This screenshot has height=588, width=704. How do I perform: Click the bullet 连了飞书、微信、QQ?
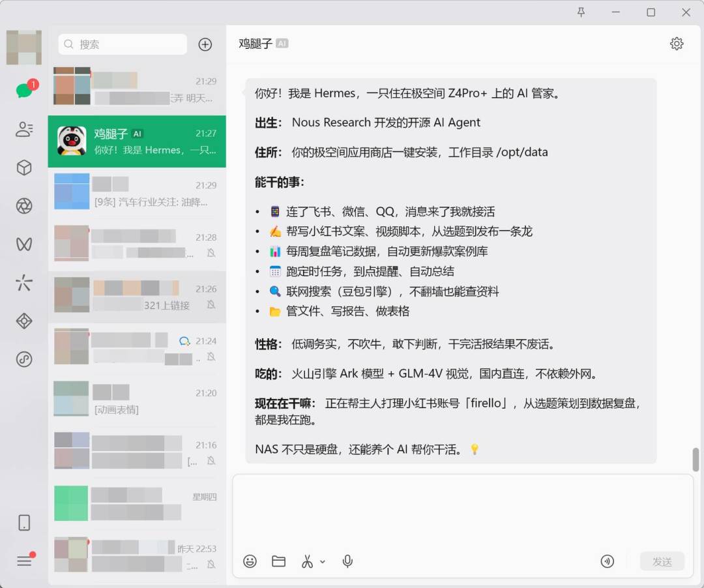(x=382, y=211)
